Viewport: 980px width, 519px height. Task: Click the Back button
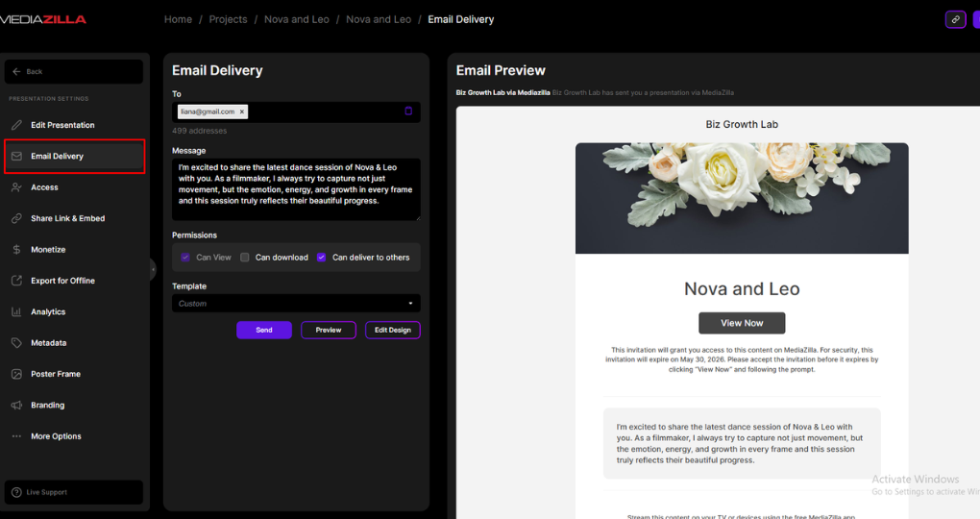74,72
